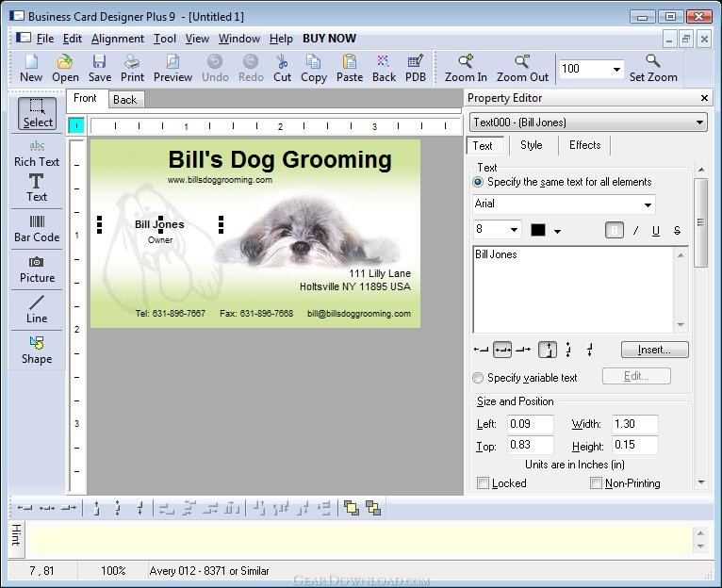
Task: Click the Width value field
Action: click(634, 424)
